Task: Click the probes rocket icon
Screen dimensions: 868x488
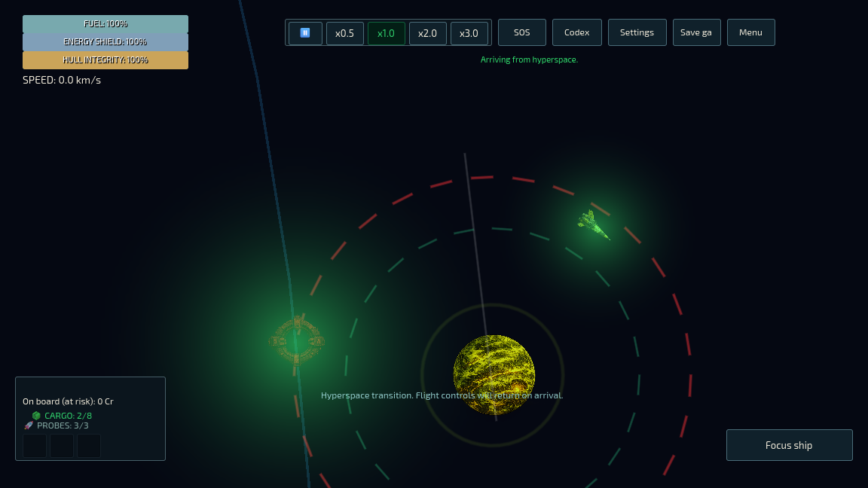Action: 29,425
